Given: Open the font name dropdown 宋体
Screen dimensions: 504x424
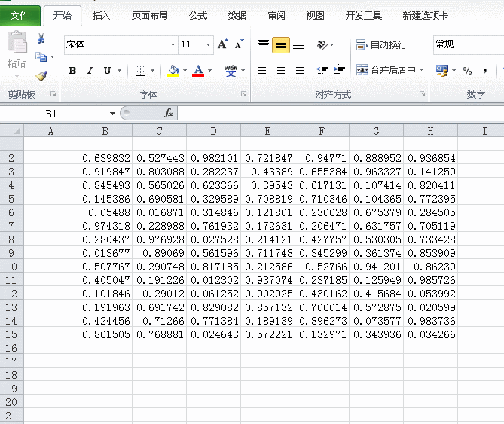Looking at the screenshot, I should tap(173, 44).
